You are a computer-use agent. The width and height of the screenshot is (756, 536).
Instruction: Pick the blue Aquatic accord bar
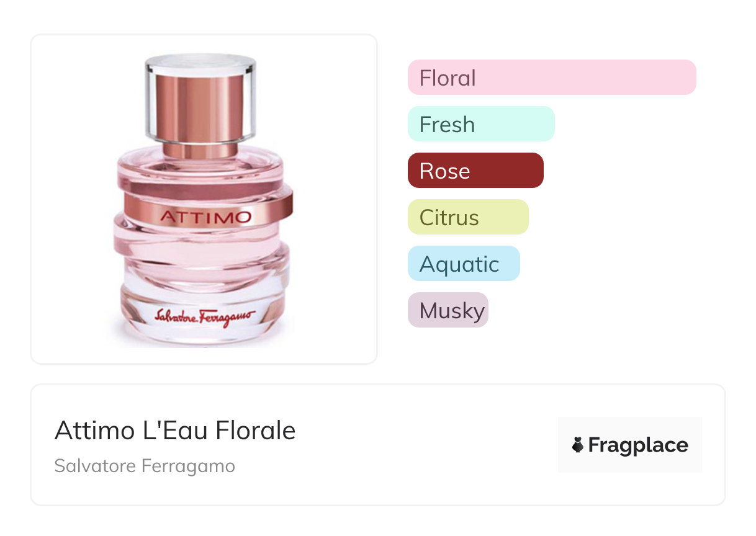click(x=463, y=264)
